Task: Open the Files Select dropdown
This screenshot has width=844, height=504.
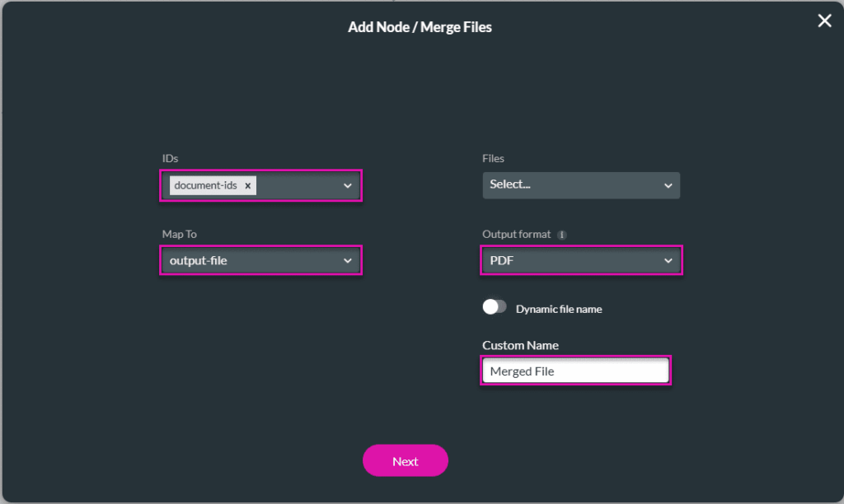Action: pyautogui.click(x=581, y=184)
